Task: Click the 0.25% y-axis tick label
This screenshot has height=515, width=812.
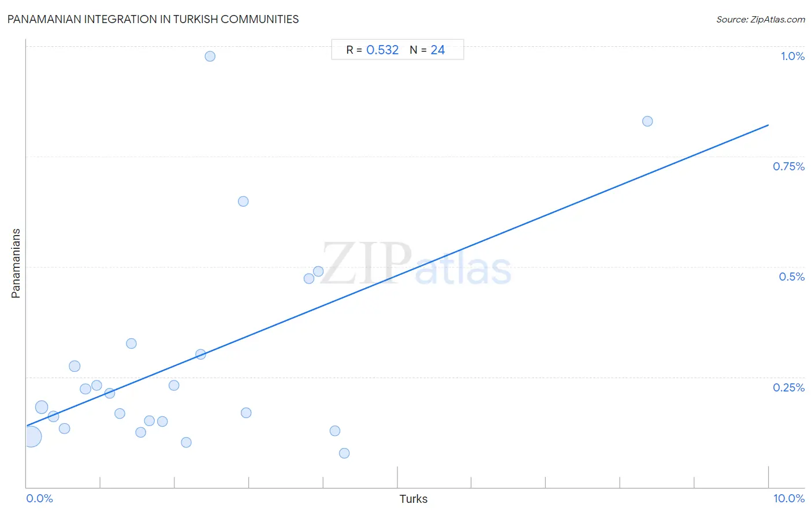Action: 788,387
